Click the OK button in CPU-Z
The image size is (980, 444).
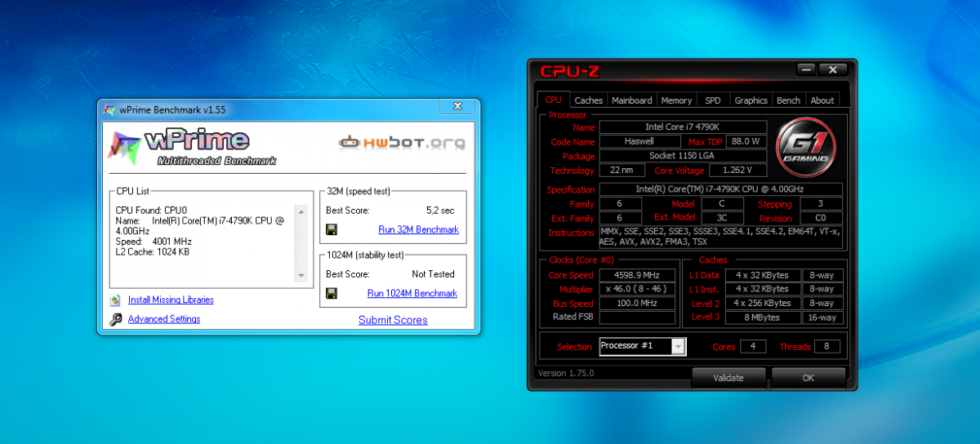point(808,378)
